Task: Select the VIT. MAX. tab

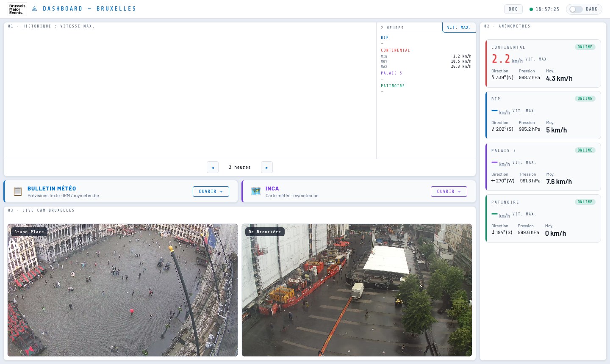Action: (459, 28)
